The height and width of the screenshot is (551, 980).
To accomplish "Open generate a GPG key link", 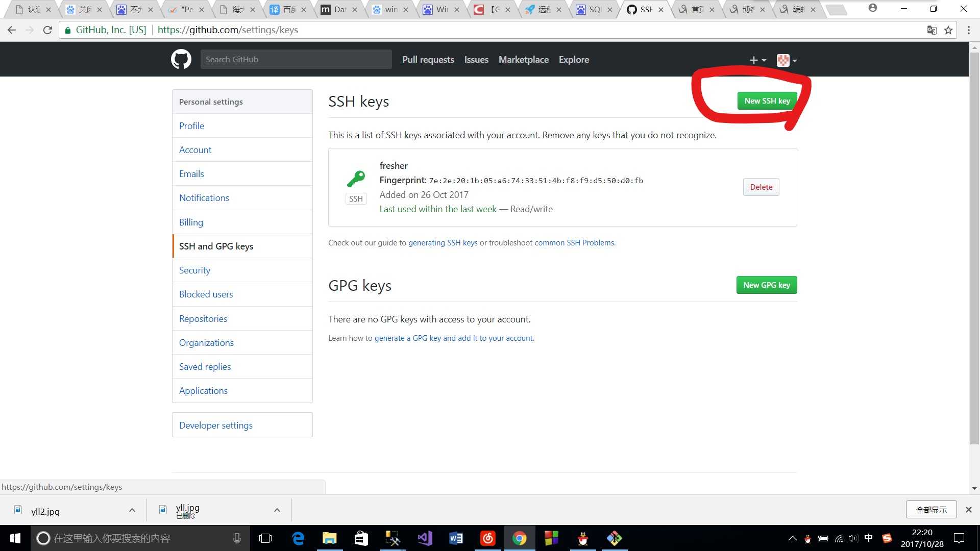I will [x=454, y=338].
